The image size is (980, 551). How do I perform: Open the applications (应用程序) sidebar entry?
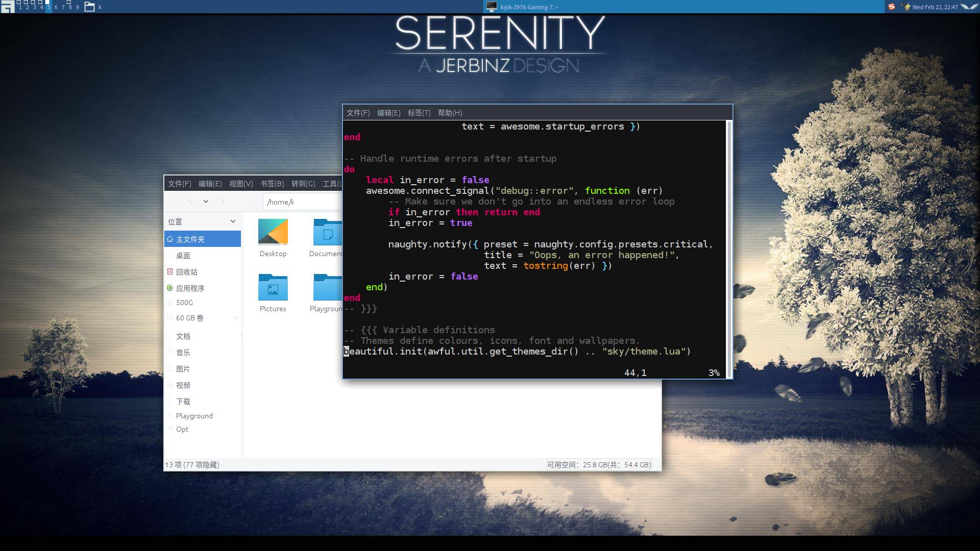[190, 288]
